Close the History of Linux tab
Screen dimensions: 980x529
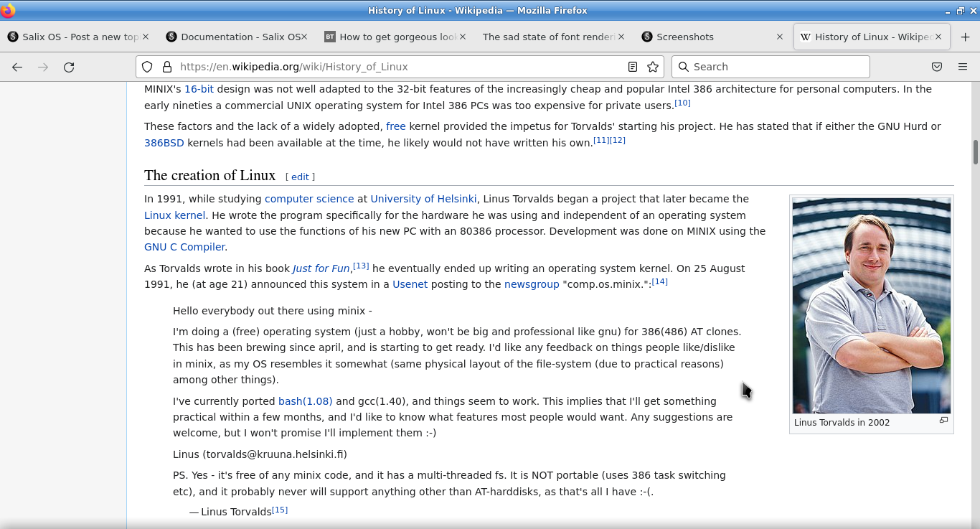pyautogui.click(x=938, y=37)
